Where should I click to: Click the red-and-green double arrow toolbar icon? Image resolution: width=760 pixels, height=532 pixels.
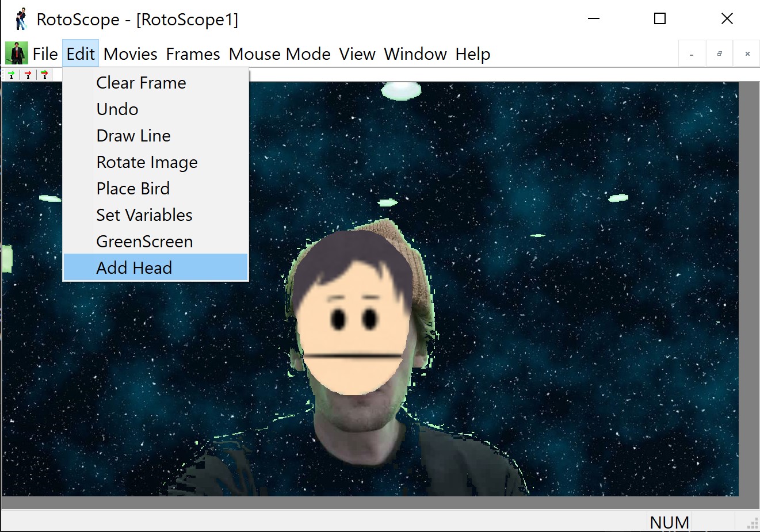pyautogui.click(x=45, y=75)
